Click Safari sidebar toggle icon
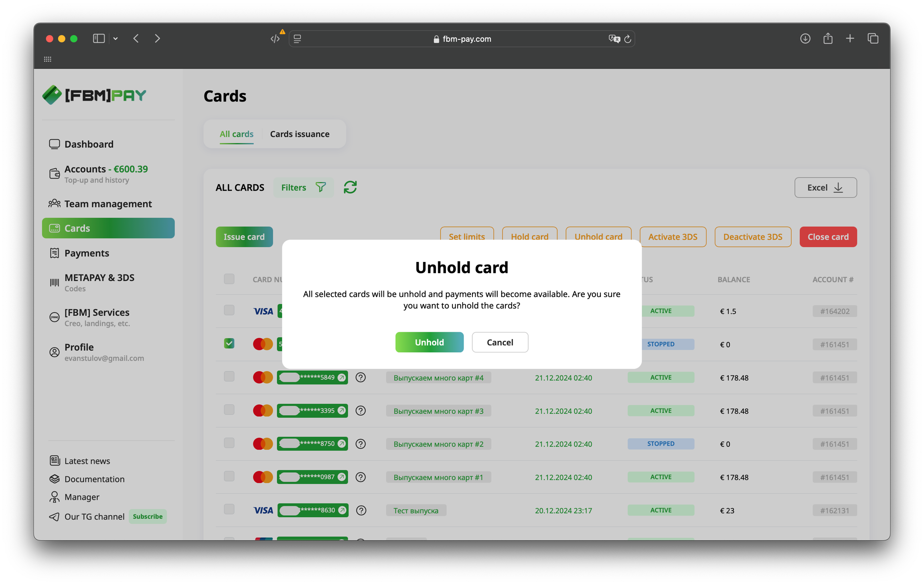The image size is (924, 585). 99,39
